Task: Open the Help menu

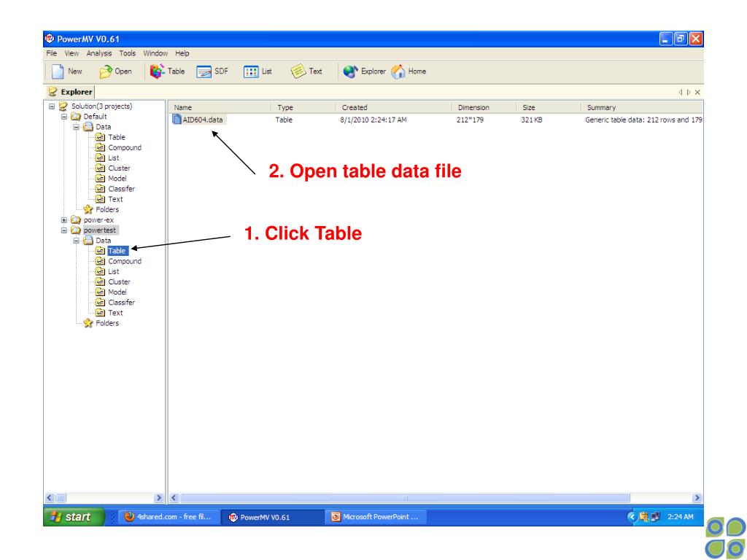Action: pyautogui.click(x=182, y=53)
